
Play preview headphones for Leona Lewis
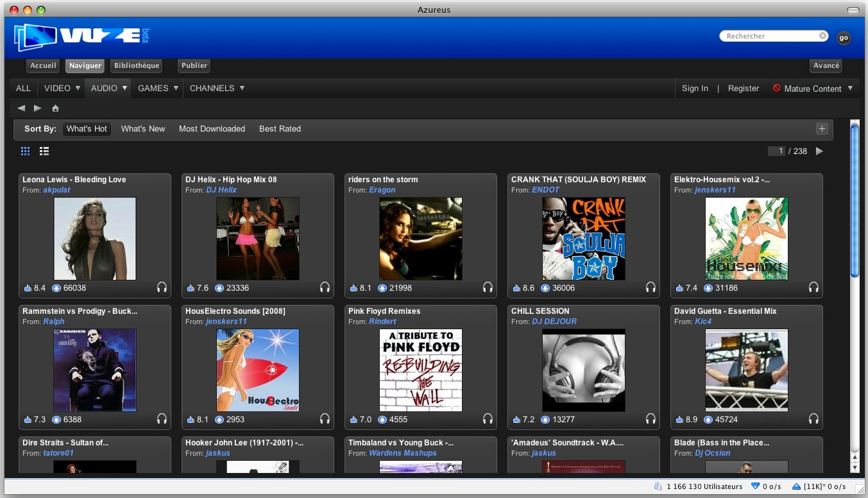pyautogui.click(x=162, y=288)
